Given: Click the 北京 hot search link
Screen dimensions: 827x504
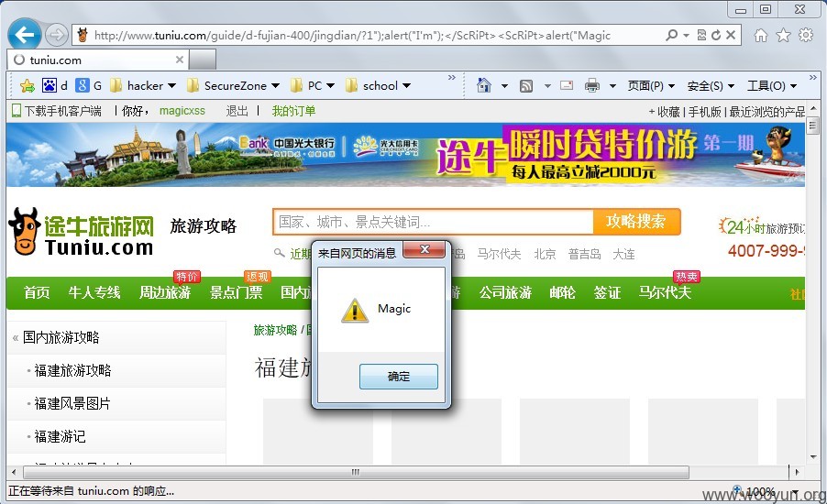Looking at the screenshot, I should [545, 254].
